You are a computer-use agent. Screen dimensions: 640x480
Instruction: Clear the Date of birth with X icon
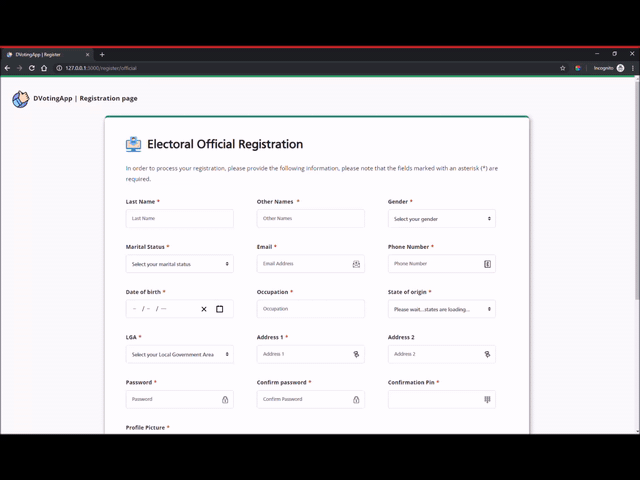(x=204, y=309)
